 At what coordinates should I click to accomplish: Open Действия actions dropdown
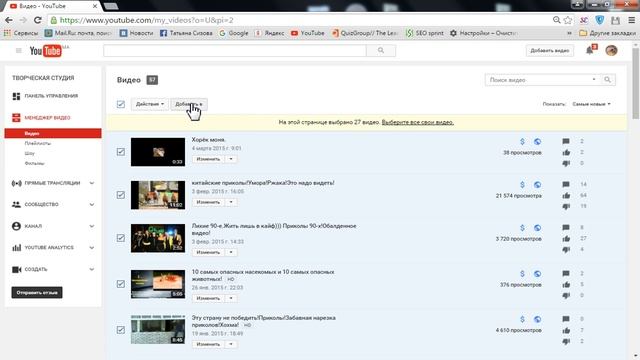(149, 104)
